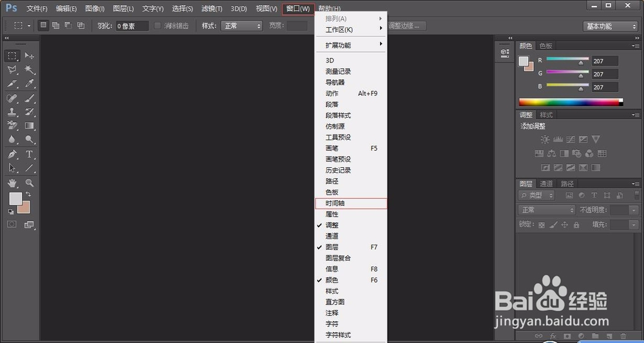
Task: Toggle lock all padlock icon
Action: tap(576, 225)
